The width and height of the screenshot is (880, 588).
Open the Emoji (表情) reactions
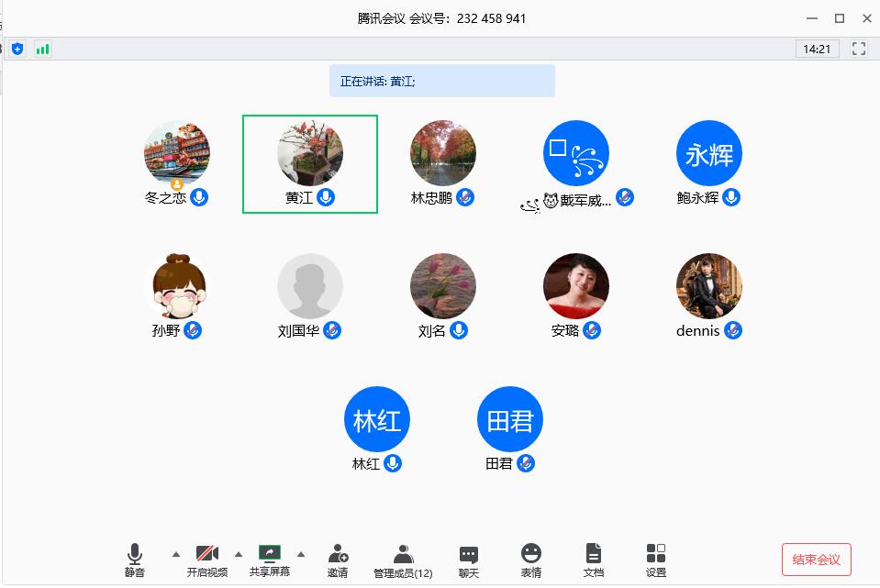coord(531,560)
